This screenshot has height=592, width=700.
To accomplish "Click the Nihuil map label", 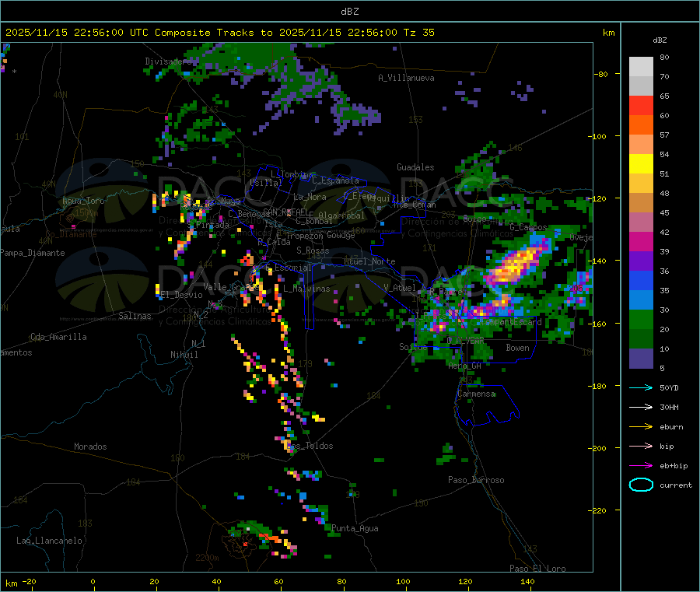I will (x=184, y=355).
